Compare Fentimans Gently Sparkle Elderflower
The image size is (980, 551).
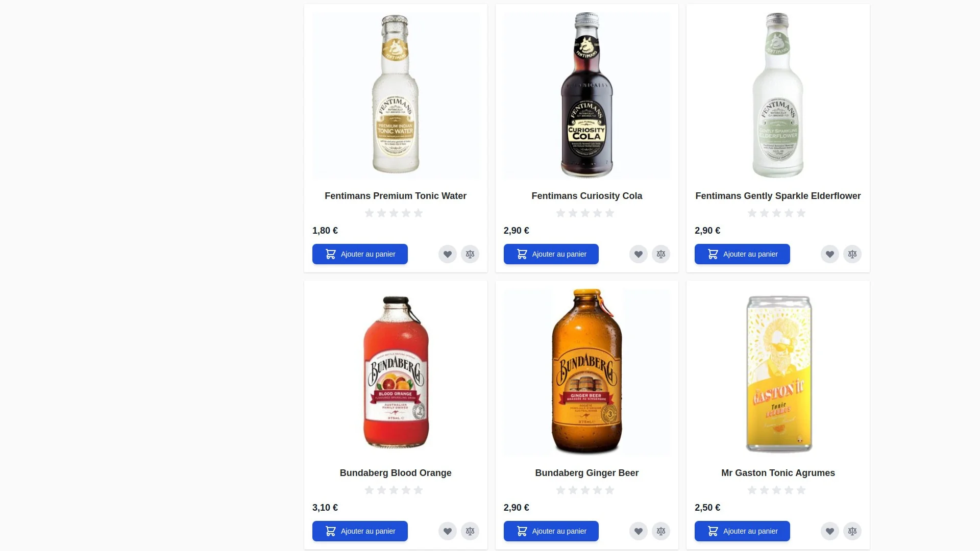click(852, 254)
